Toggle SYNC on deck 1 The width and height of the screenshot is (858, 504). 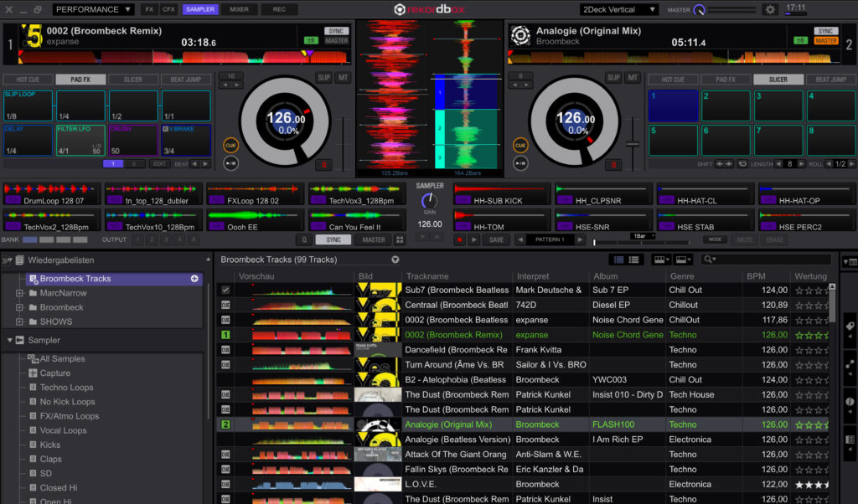point(337,31)
